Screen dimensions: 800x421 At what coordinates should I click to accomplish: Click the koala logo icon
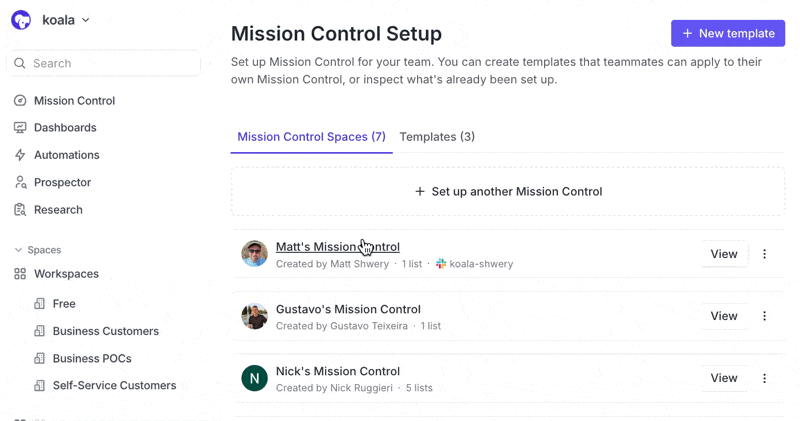[x=21, y=20]
